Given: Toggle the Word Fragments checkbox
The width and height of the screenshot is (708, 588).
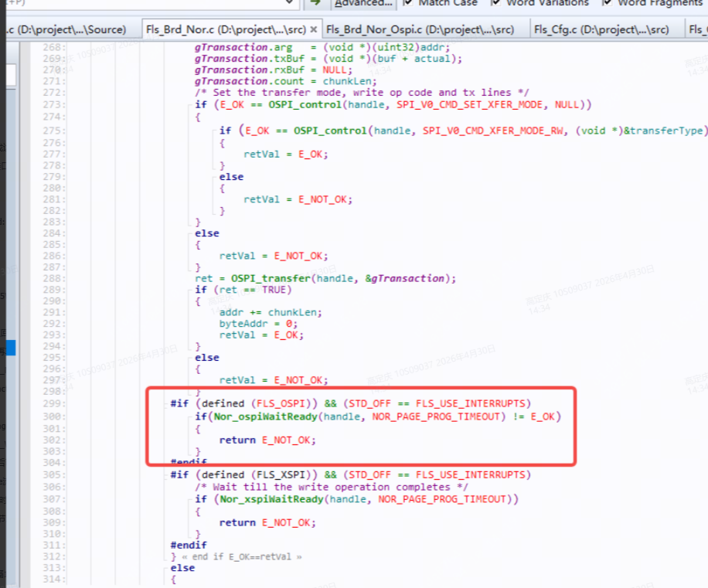Looking at the screenshot, I should (x=607, y=3).
